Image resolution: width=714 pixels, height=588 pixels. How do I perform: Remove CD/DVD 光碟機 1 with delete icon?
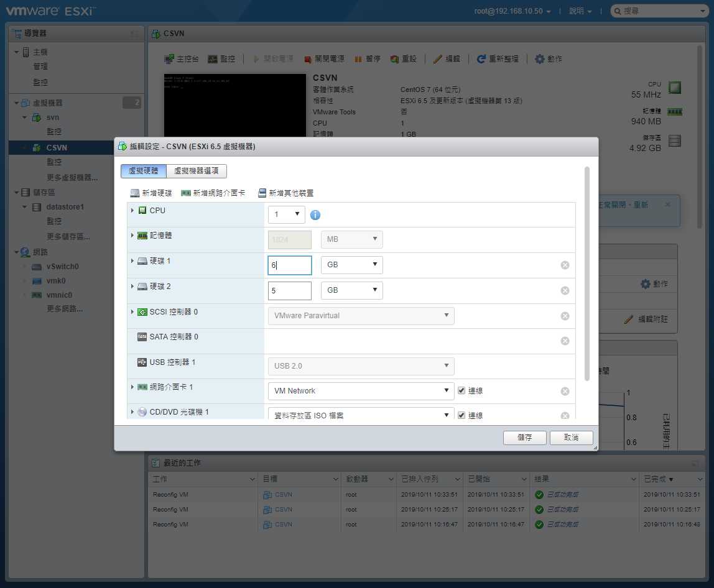565,415
